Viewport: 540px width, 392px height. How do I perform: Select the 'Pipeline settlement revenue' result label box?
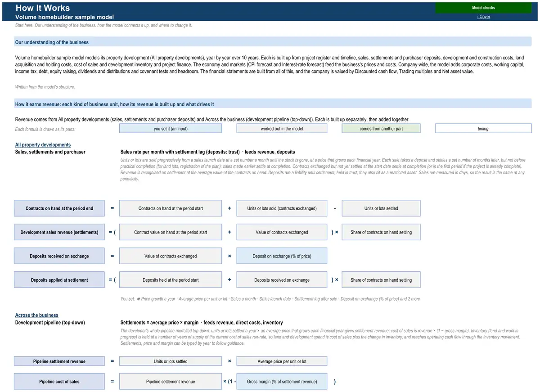[x=59, y=361]
